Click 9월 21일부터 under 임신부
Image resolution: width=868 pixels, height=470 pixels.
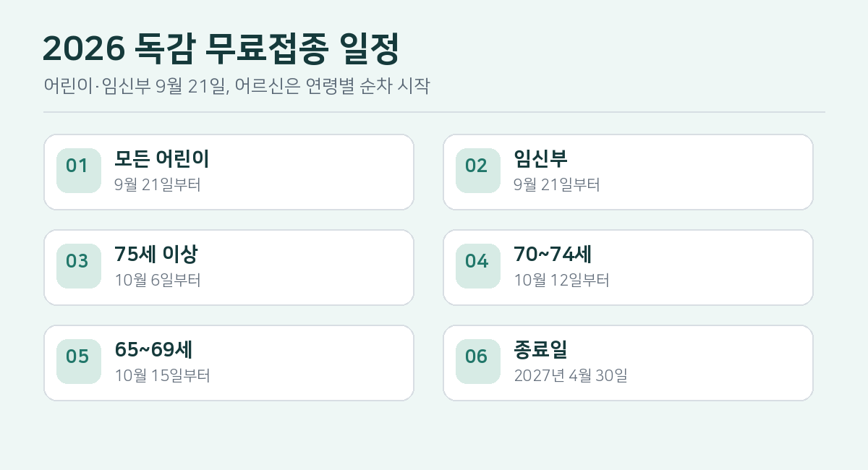pyautogui.click(x=557, y=184)
